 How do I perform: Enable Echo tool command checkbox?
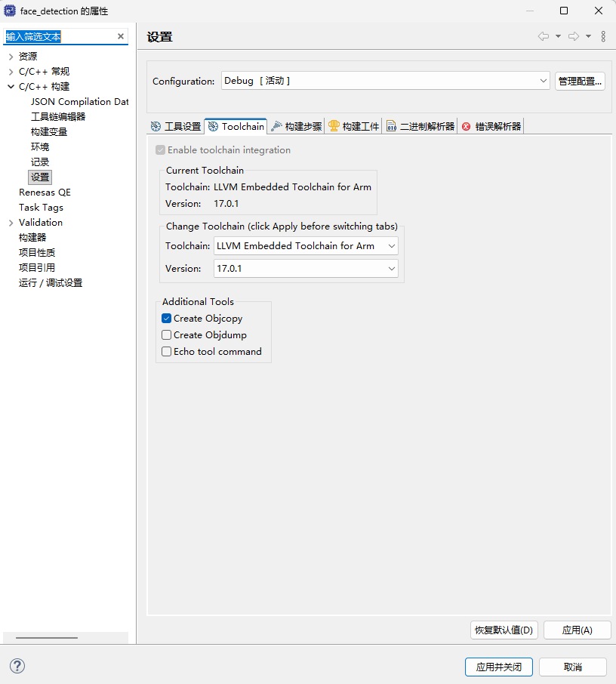click(x=166, y=352)
